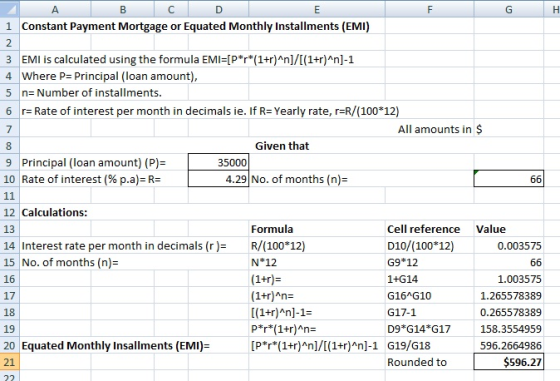Click the 'G17-1' reference cell
560x381 pixels.
point(402,312)
